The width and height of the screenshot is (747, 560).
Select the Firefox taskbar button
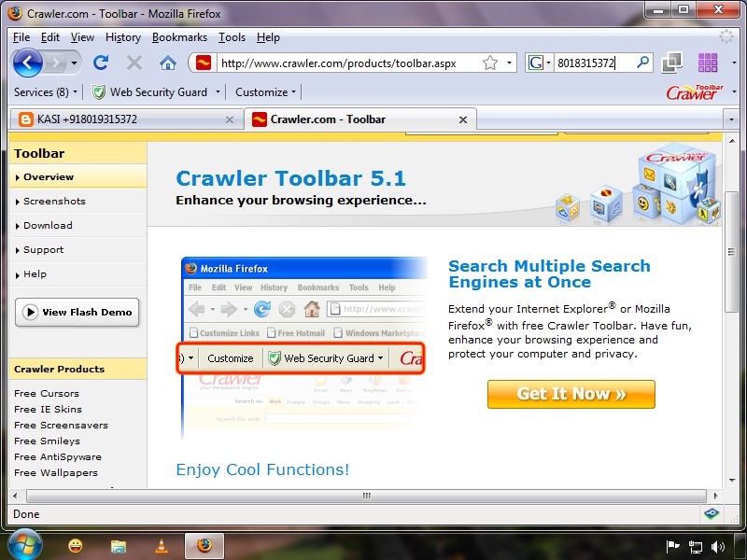[x=204, y=546]
